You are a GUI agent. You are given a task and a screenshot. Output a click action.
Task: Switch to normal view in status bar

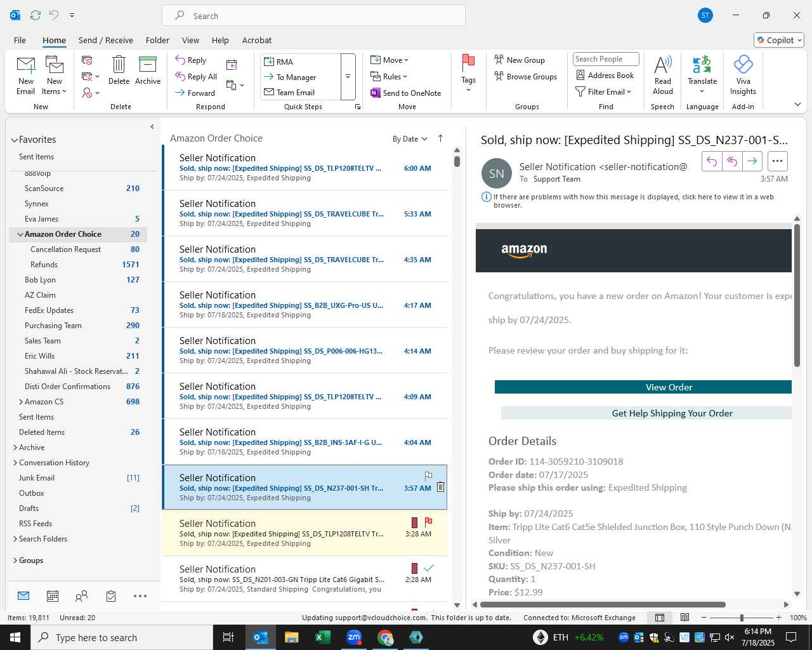[x=660, y=618]
